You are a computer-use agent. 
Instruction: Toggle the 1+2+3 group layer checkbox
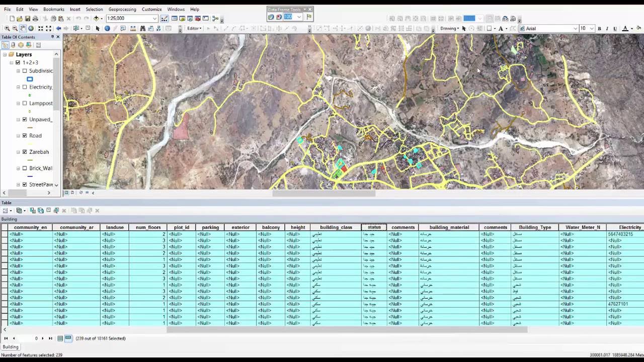[18, 63]
